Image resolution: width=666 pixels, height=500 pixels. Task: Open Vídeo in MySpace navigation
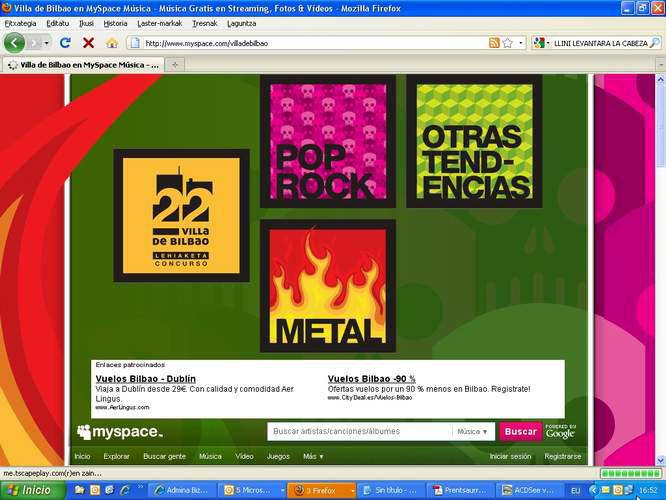coord(244,456)
